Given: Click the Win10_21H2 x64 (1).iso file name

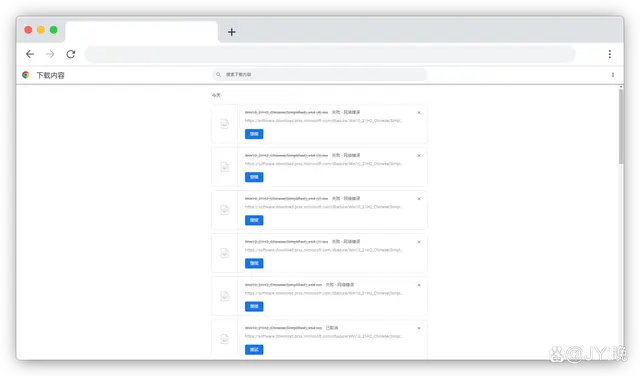Looking at the screenshot, I should (286, 242).
